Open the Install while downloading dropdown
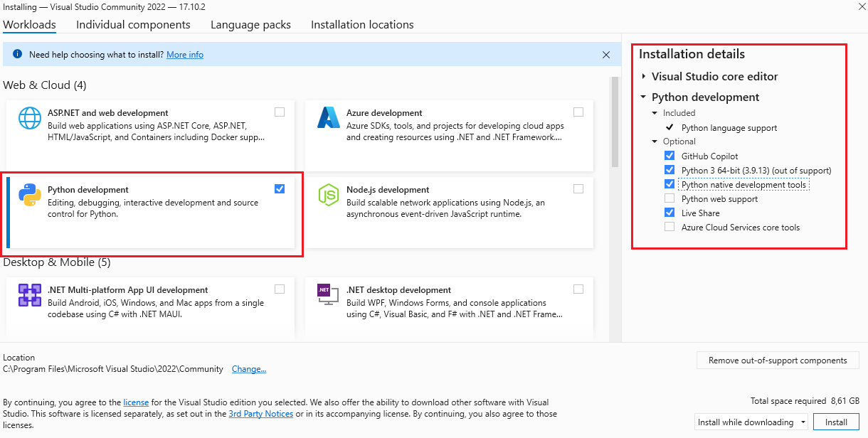The width and height of the screenshot is (868, 438). click(x=751, y=422)
